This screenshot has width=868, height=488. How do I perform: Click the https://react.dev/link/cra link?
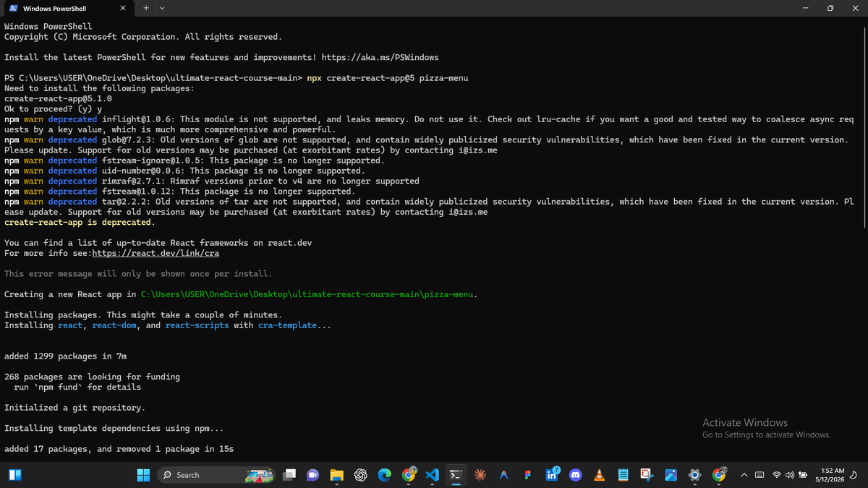tap(156, 254)
